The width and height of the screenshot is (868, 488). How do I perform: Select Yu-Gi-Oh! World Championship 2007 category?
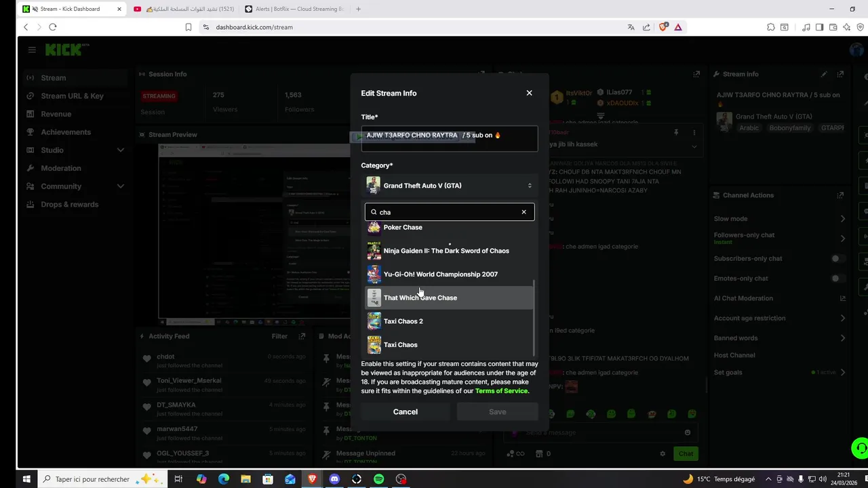450,274
